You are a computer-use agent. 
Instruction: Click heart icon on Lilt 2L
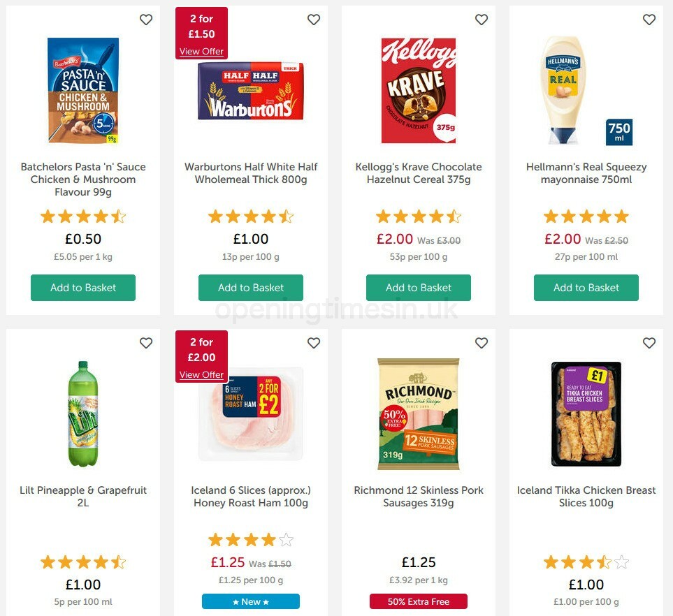(146, 343)
